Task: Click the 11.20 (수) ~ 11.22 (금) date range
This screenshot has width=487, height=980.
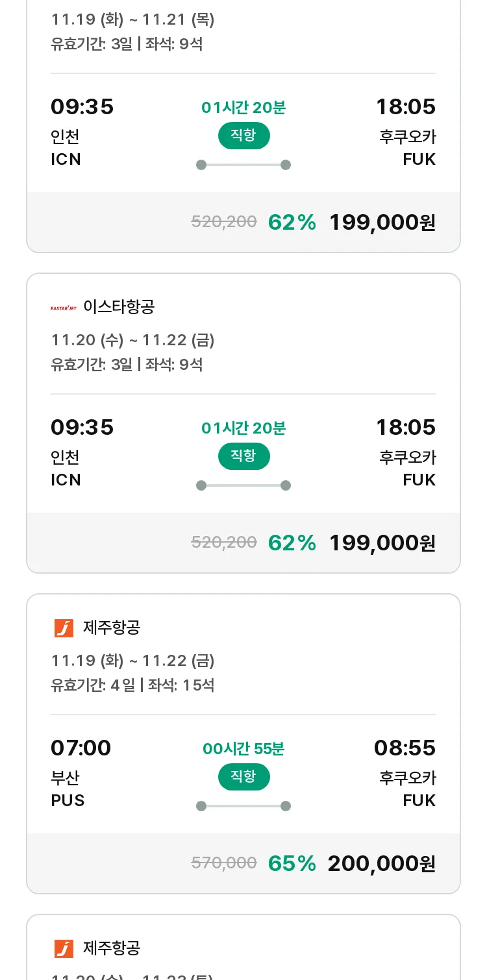Action: click(x=132, y=340)
